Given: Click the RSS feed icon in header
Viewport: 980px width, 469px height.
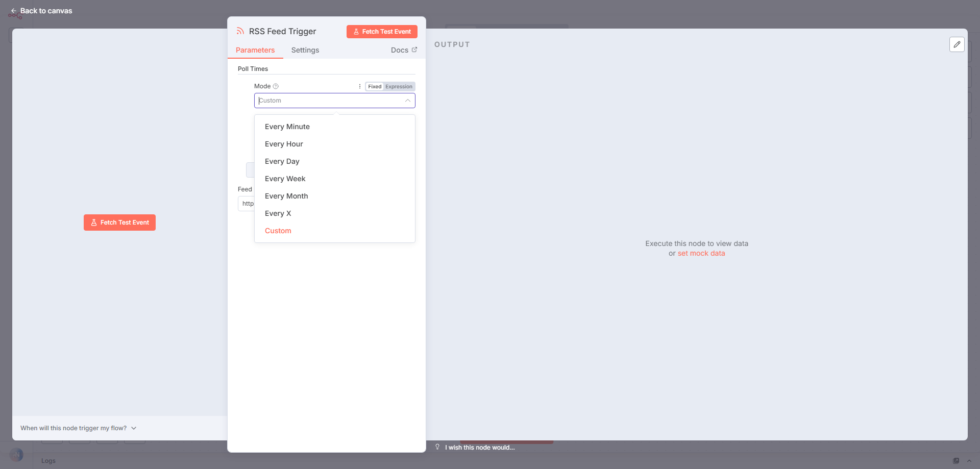Looking at the screenshot, I should (240, 31).
